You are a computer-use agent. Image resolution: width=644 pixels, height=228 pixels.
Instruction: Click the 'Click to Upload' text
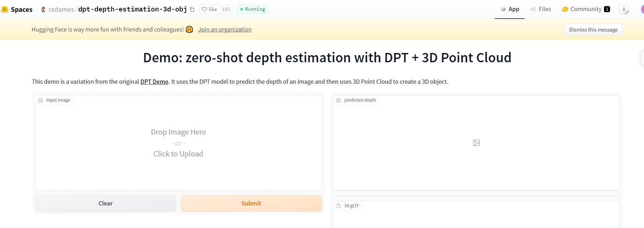pos(178,154)
